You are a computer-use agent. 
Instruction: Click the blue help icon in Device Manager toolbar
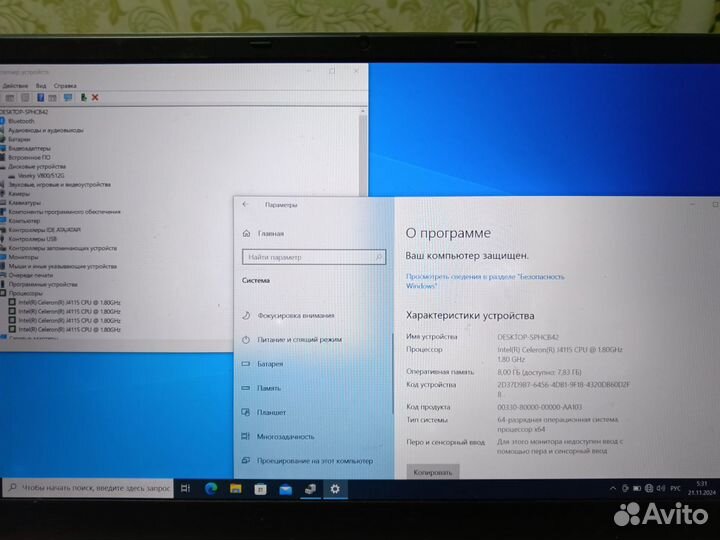coord(40,97)
